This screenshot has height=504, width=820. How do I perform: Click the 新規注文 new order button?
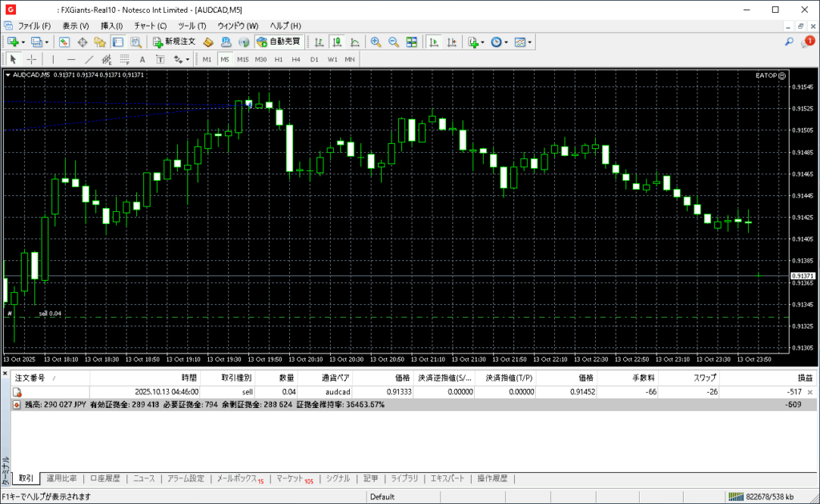pyautogui.click(x=174, y=42)
